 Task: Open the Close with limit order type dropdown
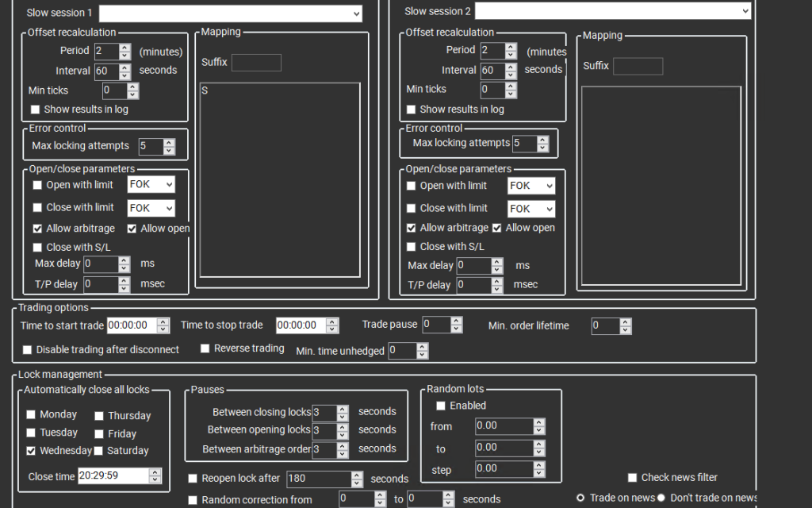click(151, 207)
